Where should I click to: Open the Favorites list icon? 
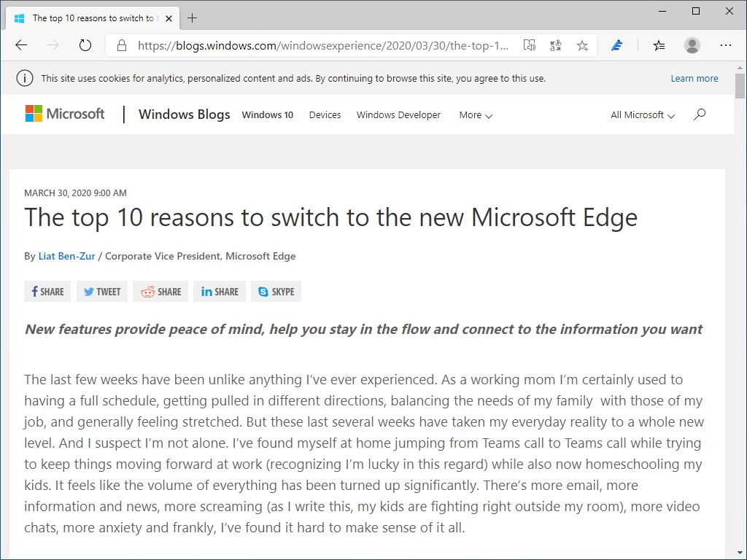(x=659, y=45)
